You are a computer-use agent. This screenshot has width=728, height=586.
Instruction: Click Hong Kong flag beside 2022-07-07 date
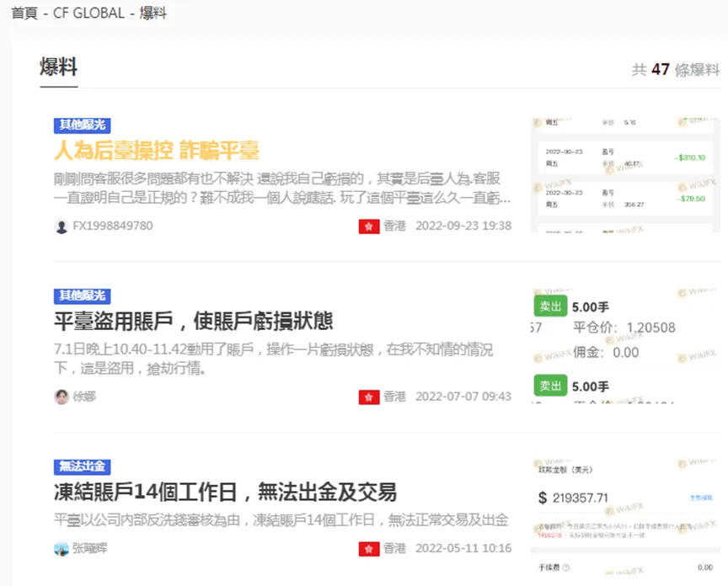click(369, 397)
